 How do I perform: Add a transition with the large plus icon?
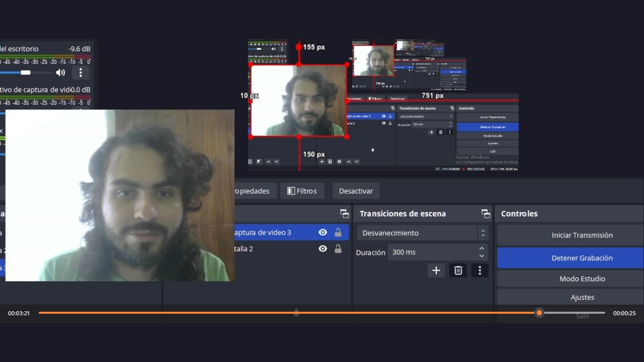[x=436, y=270]
